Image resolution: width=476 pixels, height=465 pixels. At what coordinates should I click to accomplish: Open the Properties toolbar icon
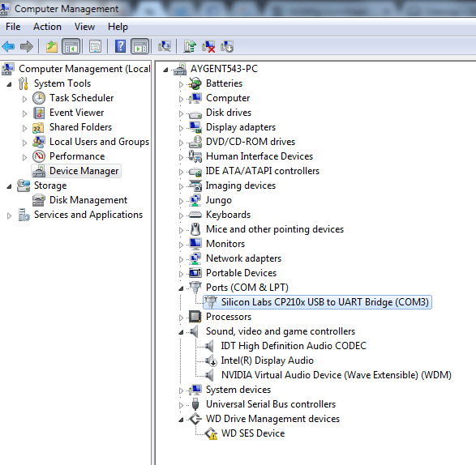coord(95,46)
